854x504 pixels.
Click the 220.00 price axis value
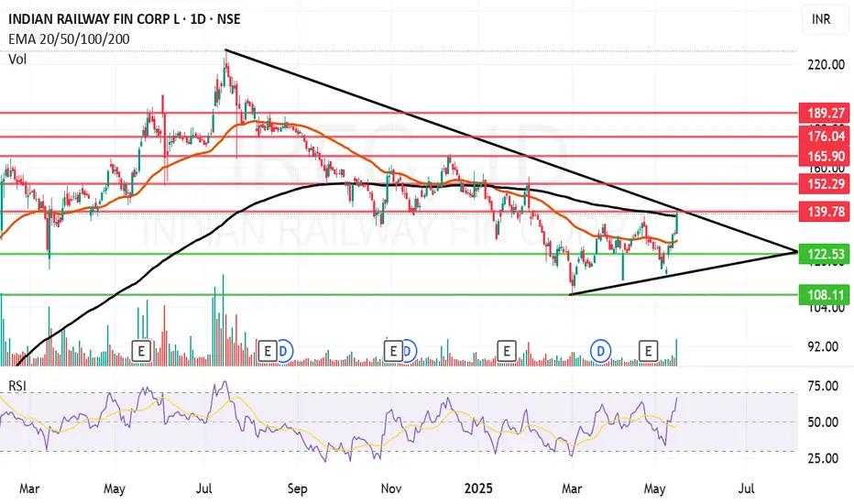pyautogui.click(x=826, y=65)
